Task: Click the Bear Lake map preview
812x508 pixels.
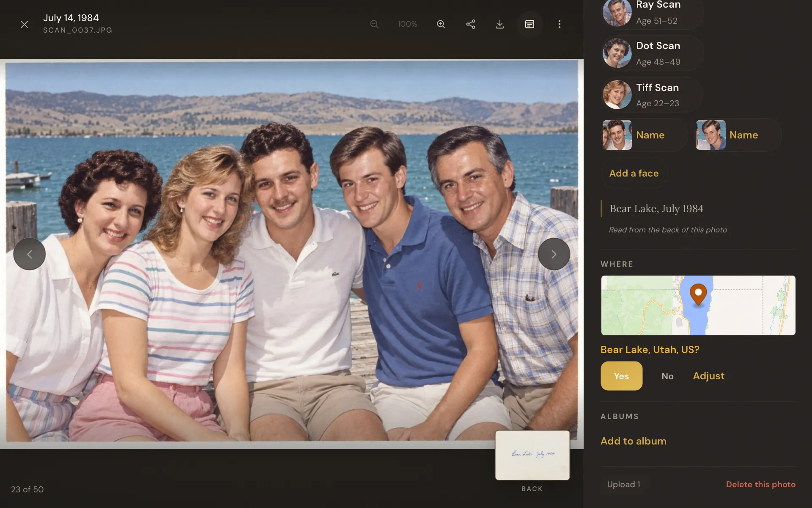Action: click(x=698, y=306)
